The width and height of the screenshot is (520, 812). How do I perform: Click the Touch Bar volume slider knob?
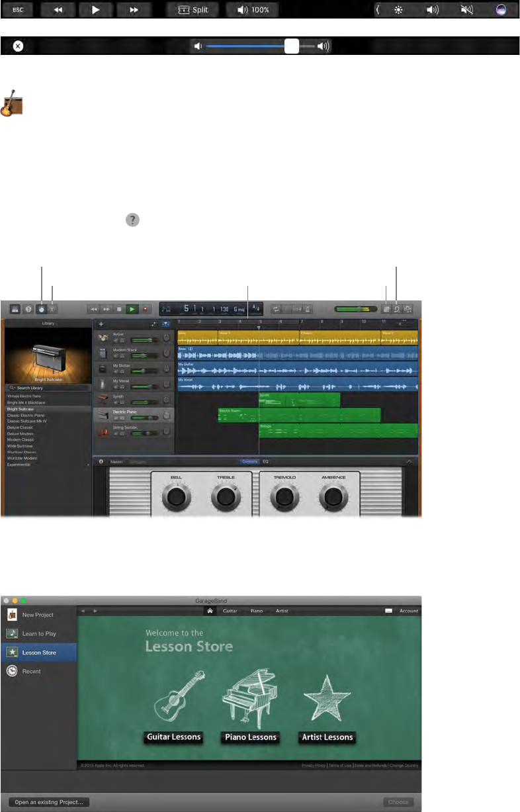point(292,46)
